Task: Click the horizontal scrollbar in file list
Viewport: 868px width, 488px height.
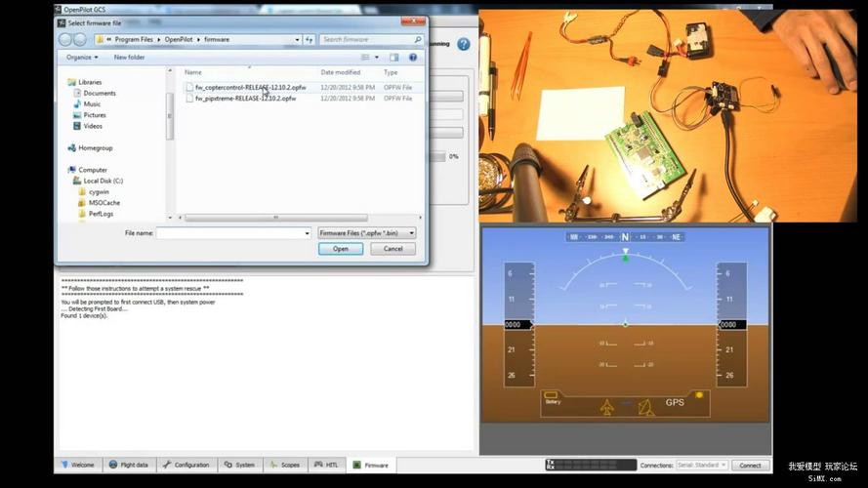Action: click(x=275, y=218)
